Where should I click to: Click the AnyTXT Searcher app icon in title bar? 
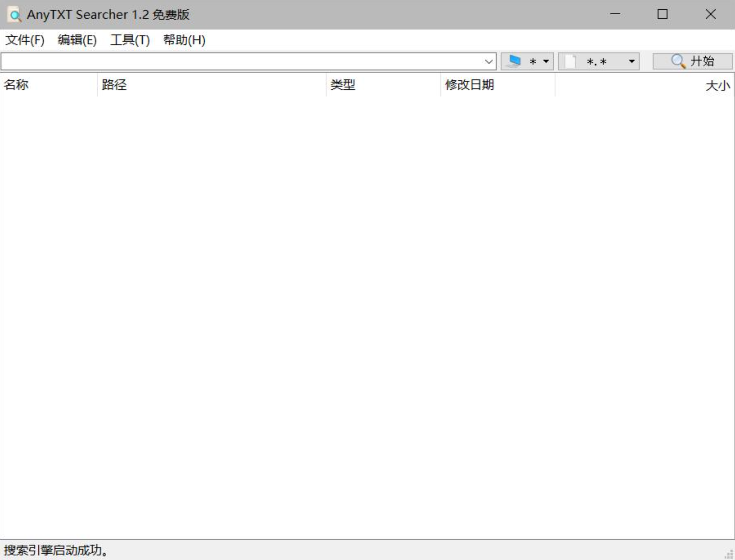(x=14, y=15)
